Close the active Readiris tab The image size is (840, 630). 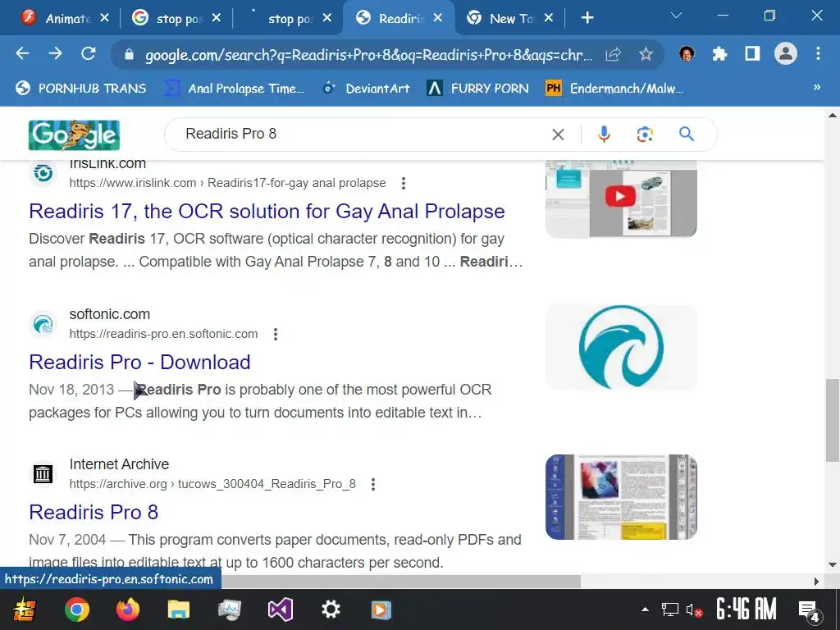(438, 18)
